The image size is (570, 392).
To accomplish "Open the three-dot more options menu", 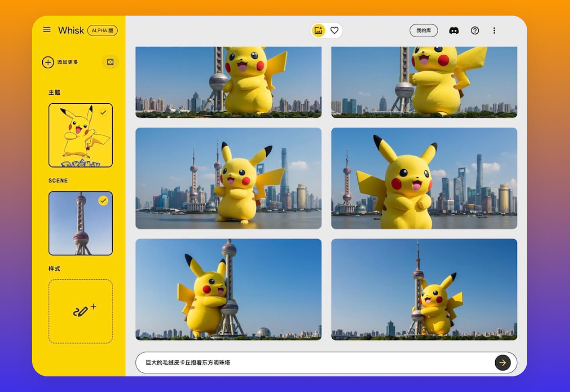I will 494,30.
